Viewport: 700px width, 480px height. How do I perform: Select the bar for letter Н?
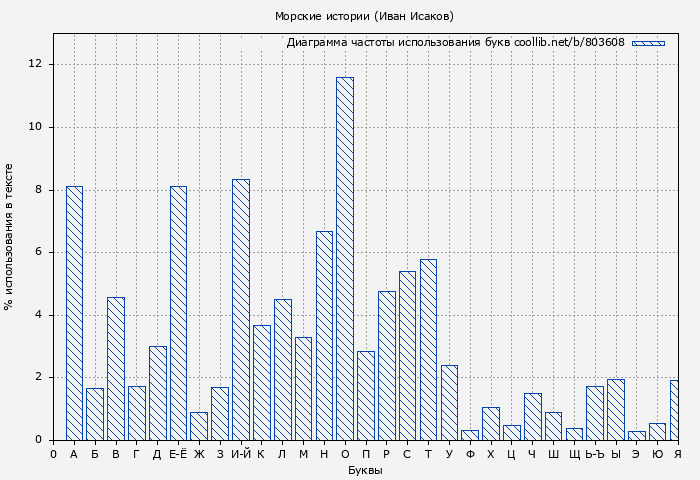click(x=324, y=335)
